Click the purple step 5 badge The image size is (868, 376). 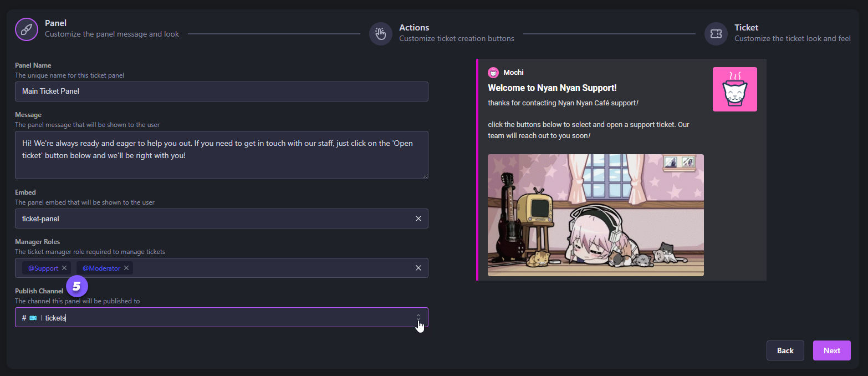(x=77, y=286)
